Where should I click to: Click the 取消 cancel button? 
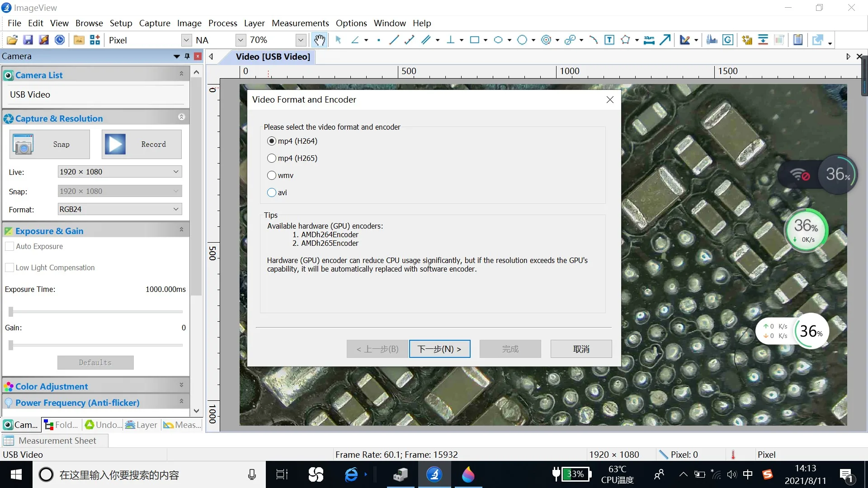coord(581,349)
